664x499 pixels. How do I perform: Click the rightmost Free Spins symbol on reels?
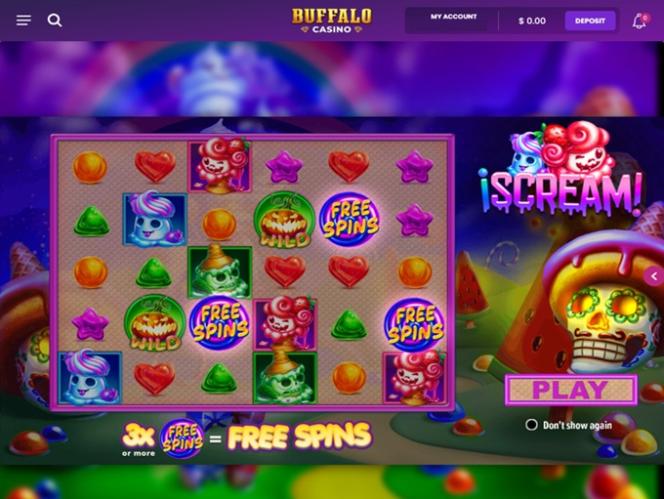pyautogui.click(x=415, y=324)
